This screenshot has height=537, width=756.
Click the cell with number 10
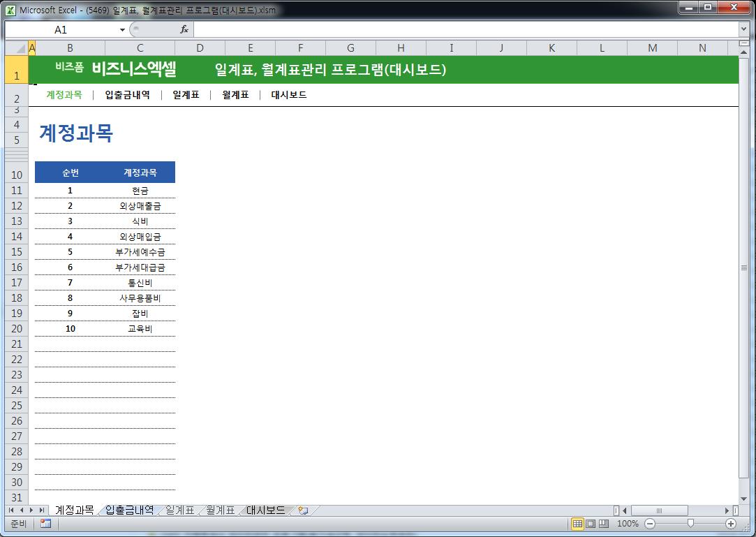pyautogui.click(x=71, y=329)
